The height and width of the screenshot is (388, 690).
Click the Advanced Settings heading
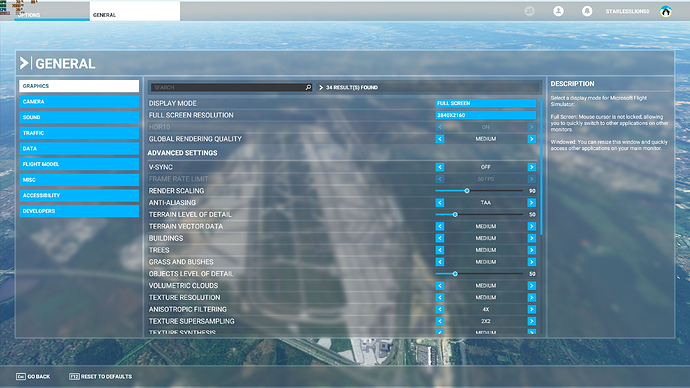click(183, 153)
